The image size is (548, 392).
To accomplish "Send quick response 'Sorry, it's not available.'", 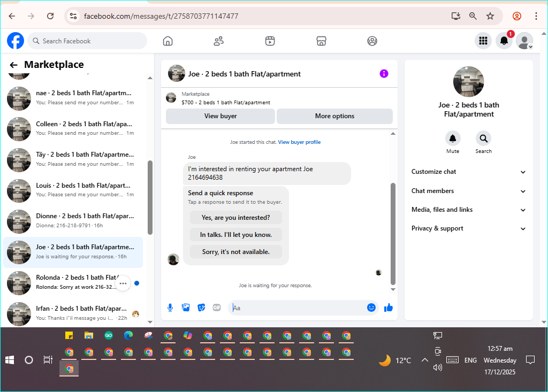I will (x=236, y=252).
